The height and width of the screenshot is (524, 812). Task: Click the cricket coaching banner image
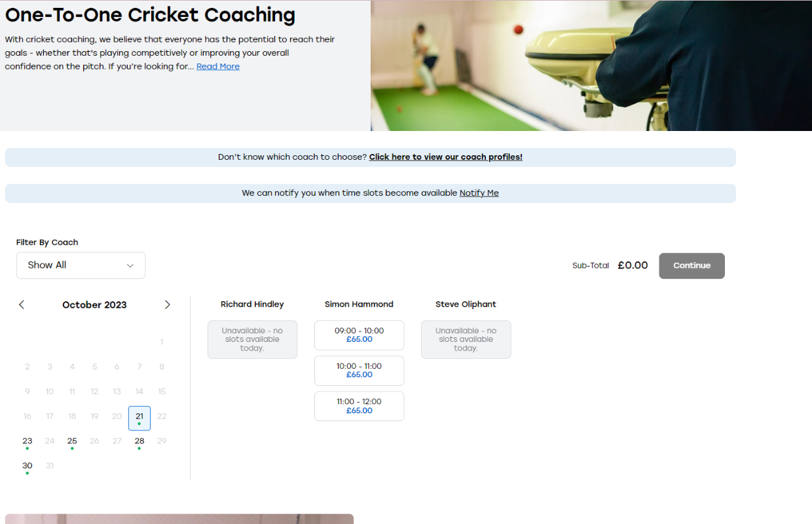(591, 65)
